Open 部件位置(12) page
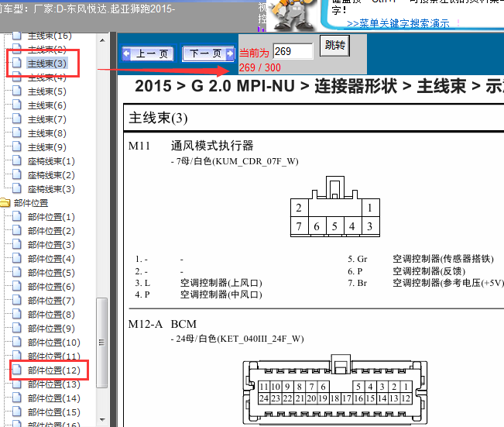Image resolution: width=504 pixels, height=427 pixels. (54, 370)
